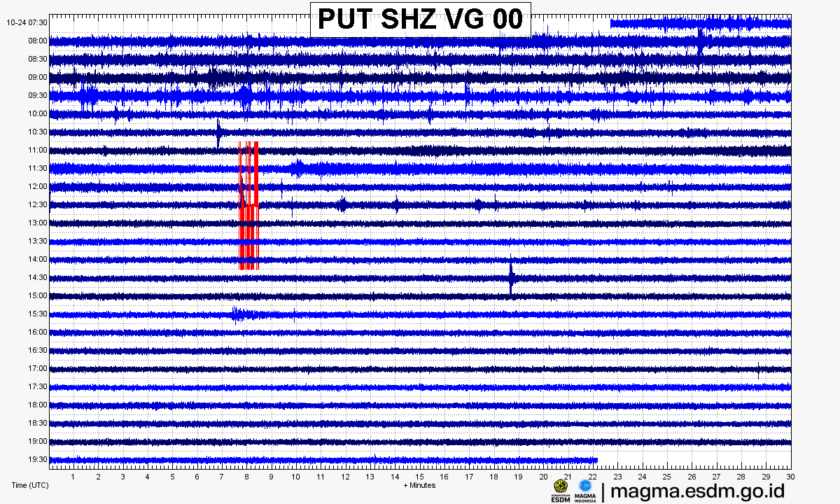The width and height of the screenshot is (840, 504).
Task: Click the 10:30 time label
Action: coord(38,132)
